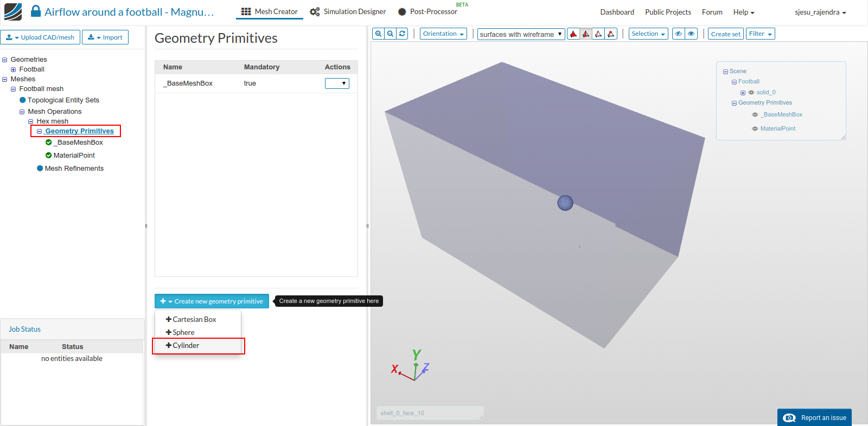Click the football sphere in 3D viewport
Image resolution: width=868 pixels, height=426 pixels.
tap(565, 203)
